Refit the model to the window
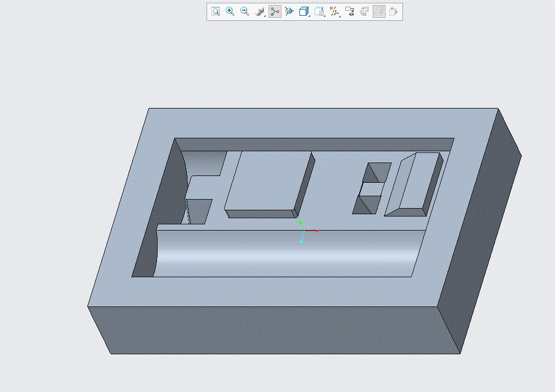Image resolution: width=555 pixels, height=392 pixels. (215, 11)
